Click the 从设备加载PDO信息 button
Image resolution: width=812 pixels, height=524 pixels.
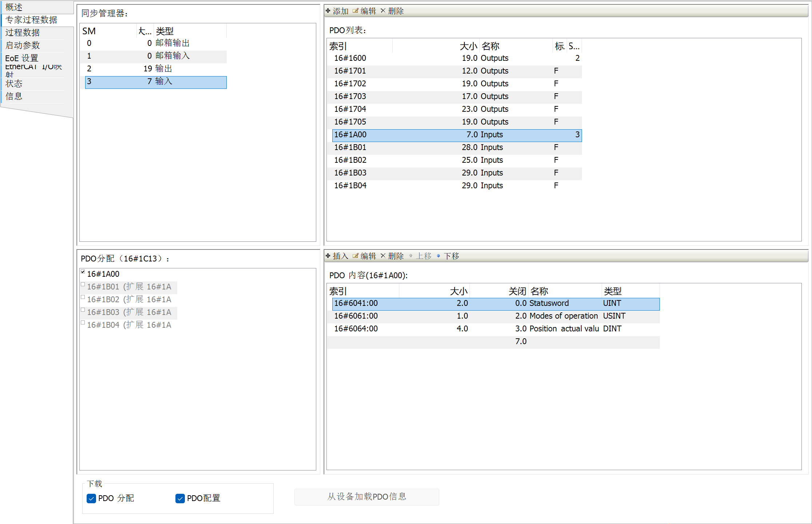[x=367, y=497]
